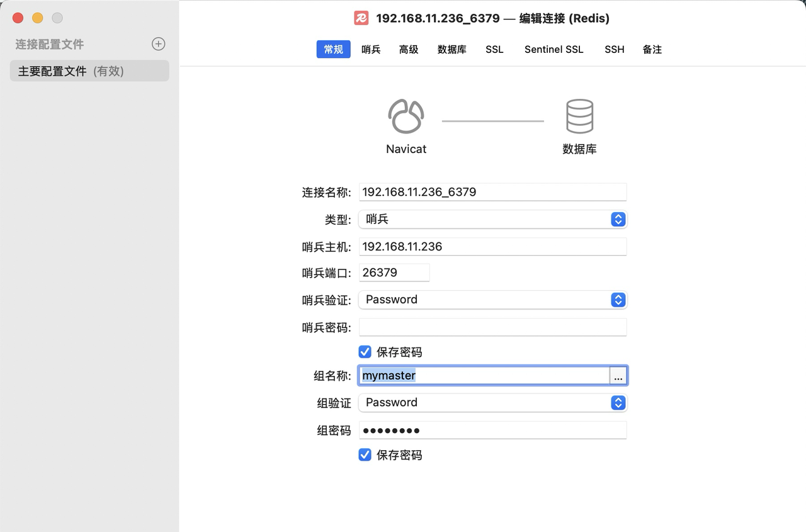Open the 组验证 Password dropdown
Viewport: 806px width, 532px height.
617,402
